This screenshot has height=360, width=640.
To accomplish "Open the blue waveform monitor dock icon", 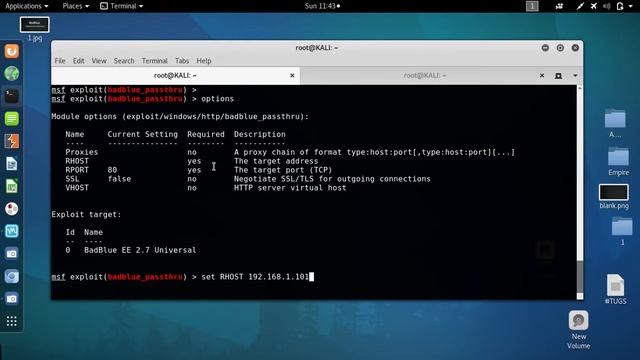I will (x=11, y=231).
